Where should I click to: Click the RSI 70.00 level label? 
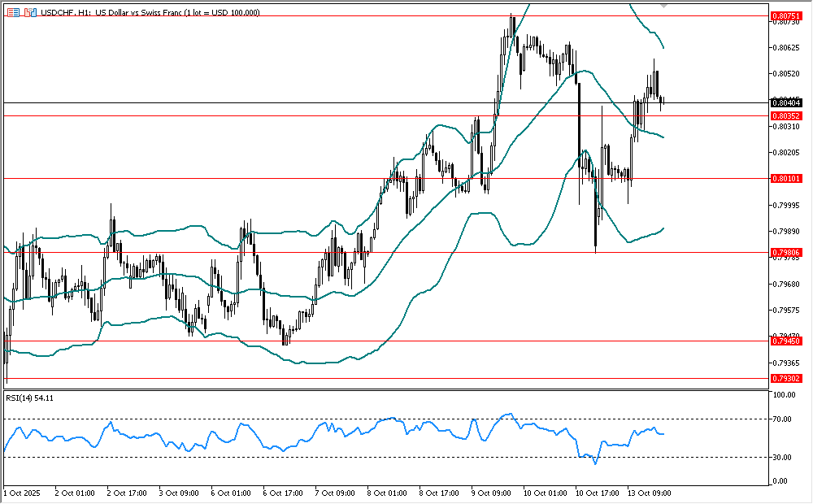[782, 419]
